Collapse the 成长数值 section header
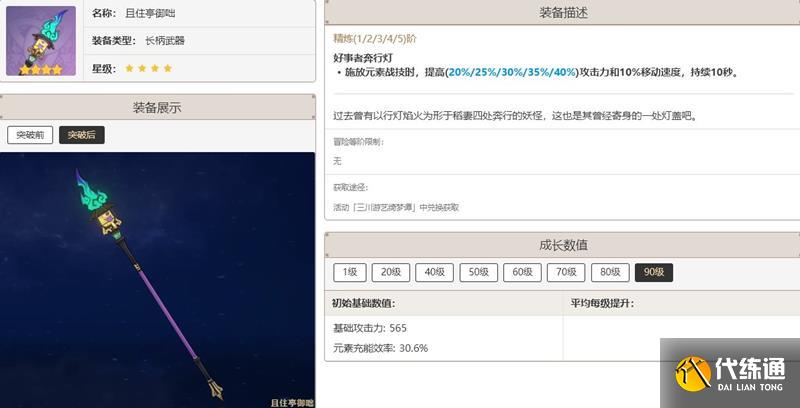Image resolution: width=800 pixels, height=408 pixels. [562, 245]
